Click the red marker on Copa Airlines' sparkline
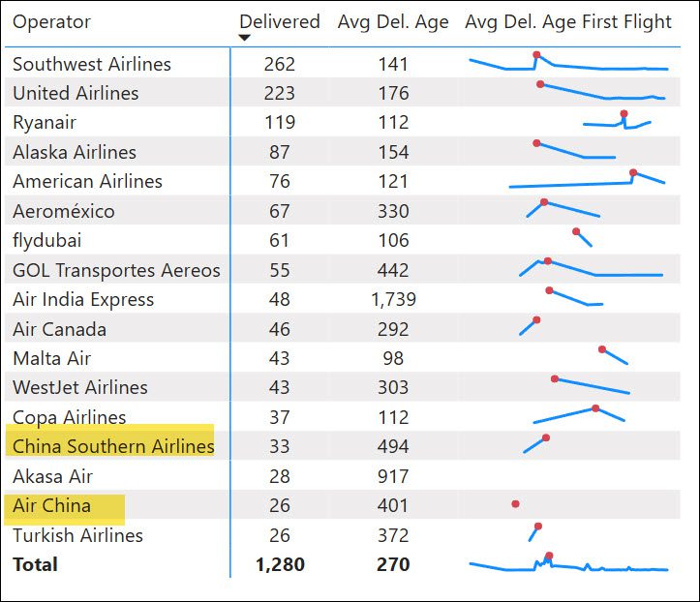 coord(595,408)
